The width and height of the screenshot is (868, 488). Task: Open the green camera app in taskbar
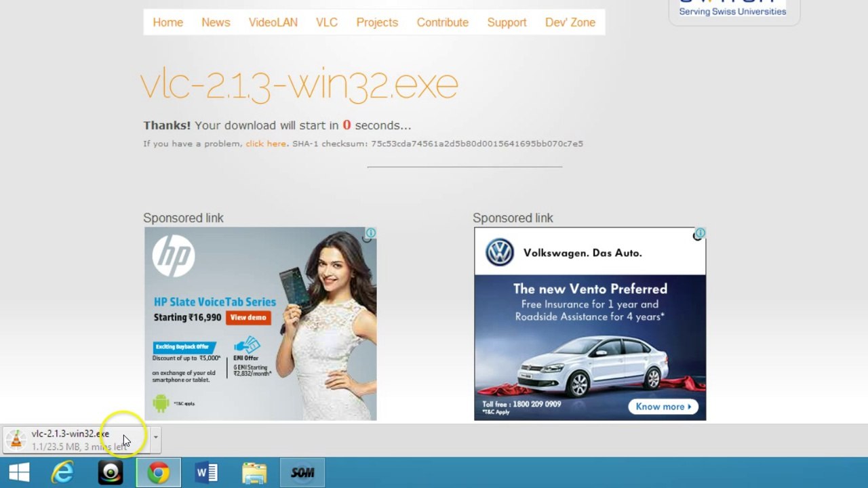111,472
